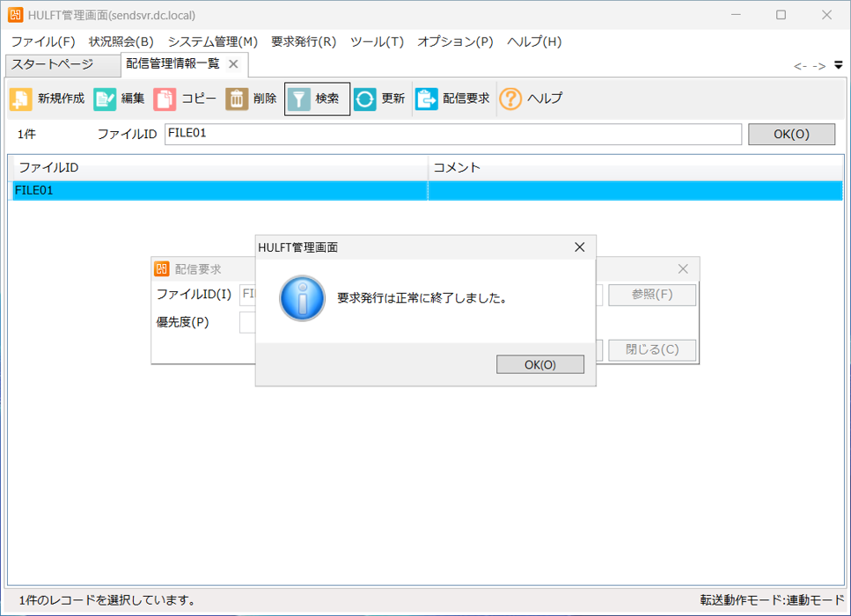The image size is (851, 616).
Task: Open the ファイル(F) menu
Action: [43, 41]
